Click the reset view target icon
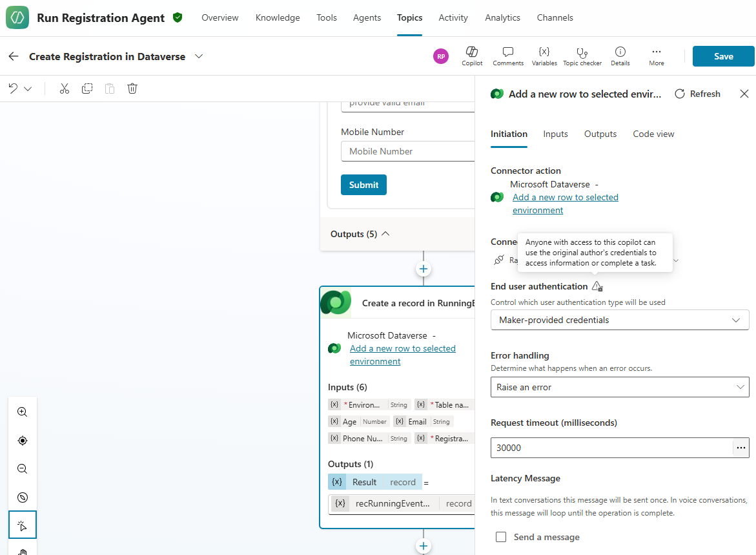Screen dimensions: 756x555 23,441
